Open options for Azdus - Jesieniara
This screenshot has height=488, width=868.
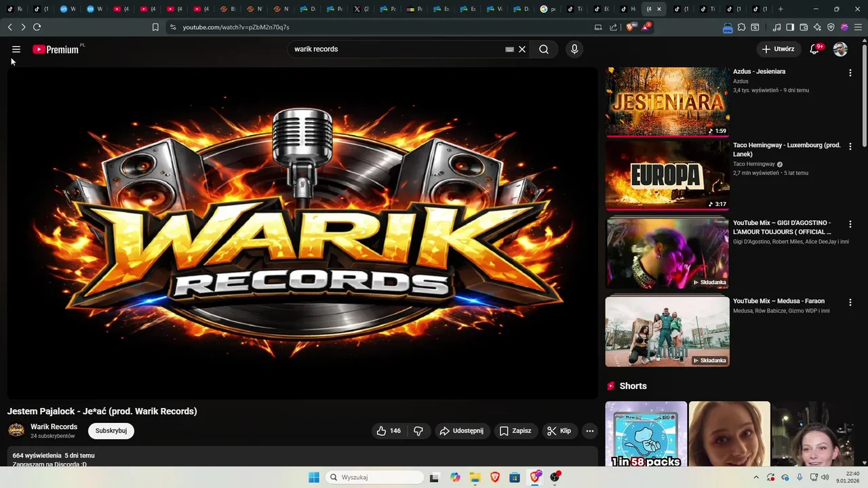(x=850, y=73)
